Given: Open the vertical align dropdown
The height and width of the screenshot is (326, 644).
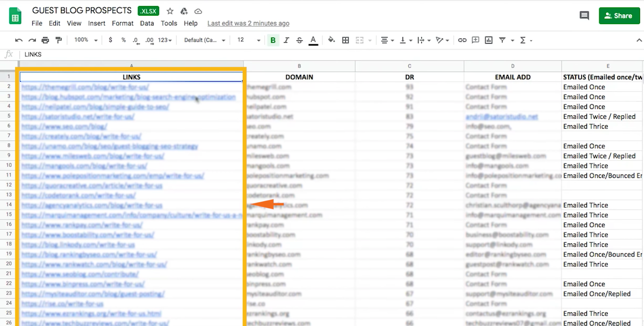Looking at the screenshot, I should click(406, 40).
